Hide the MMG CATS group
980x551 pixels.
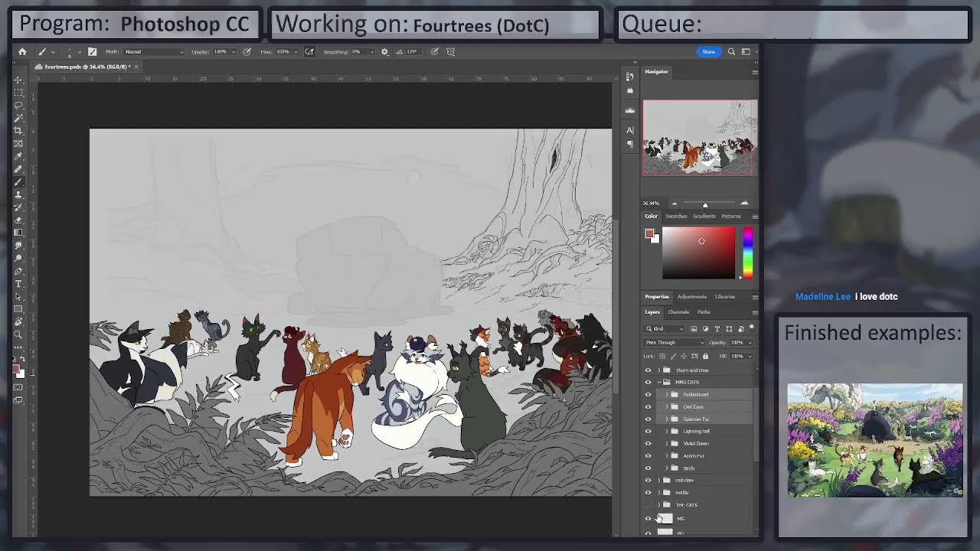[648, 382]
